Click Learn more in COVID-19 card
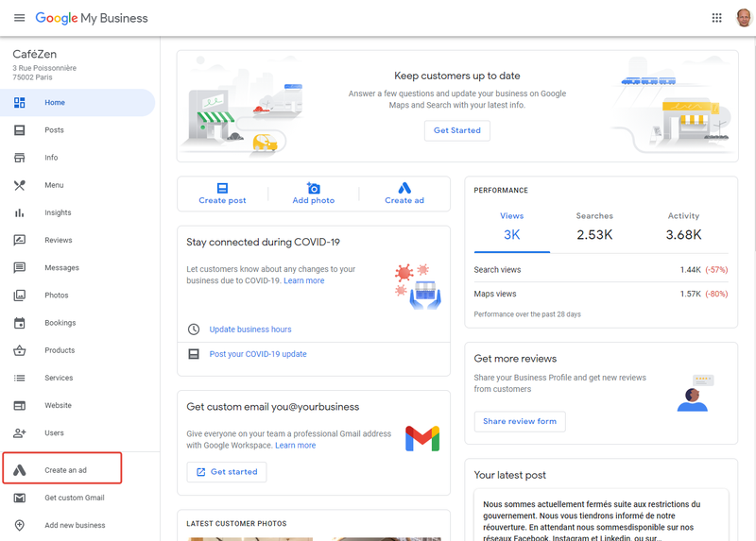Image resolution: width=756 pixels, height=541 pixels. [x=303, y=280]
